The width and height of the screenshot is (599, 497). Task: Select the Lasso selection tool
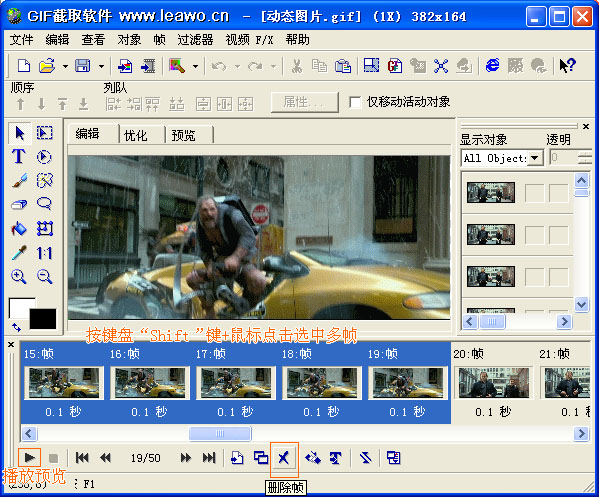(x=44, y=204)
